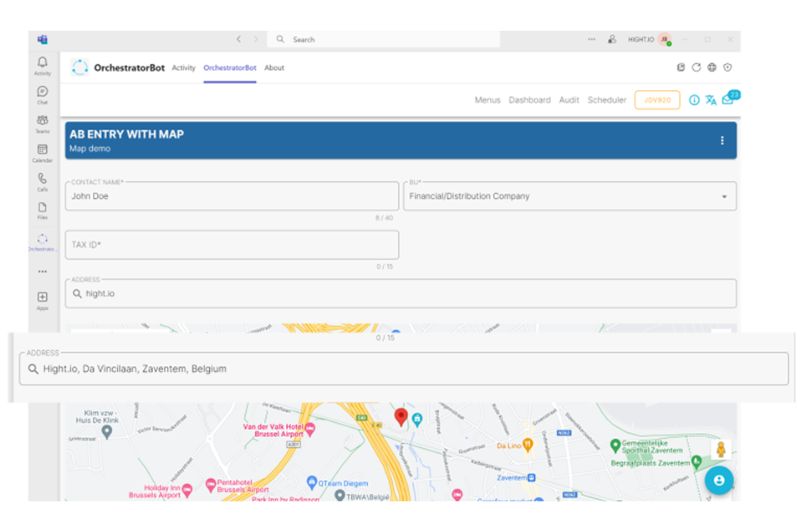Click the people icon beside HIGHT.IO
Image resolution: width=803 pixels, height=532 pixels.
pos(611,39)
